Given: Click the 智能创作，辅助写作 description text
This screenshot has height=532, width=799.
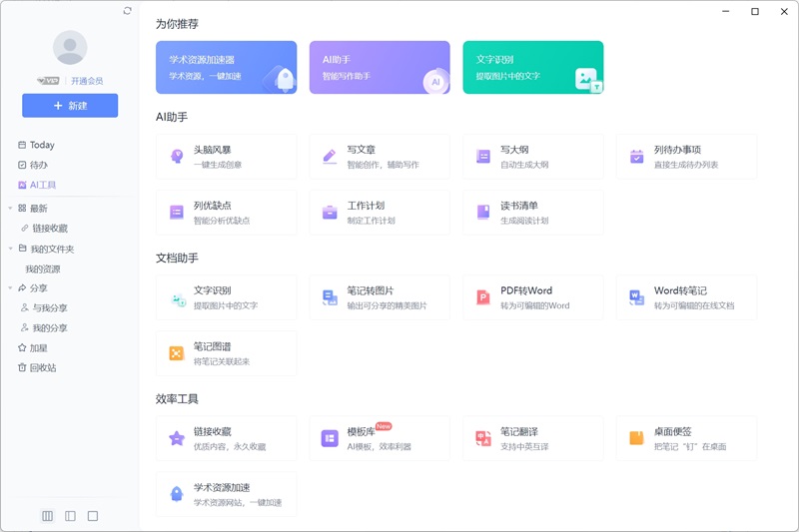Looking at the screenshot, I should pos(384,165).
